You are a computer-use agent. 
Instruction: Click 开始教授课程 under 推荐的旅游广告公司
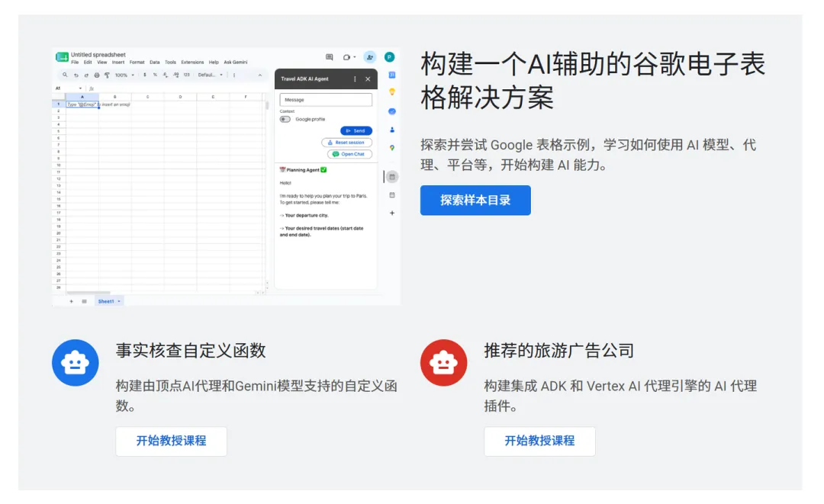[539, 441]
